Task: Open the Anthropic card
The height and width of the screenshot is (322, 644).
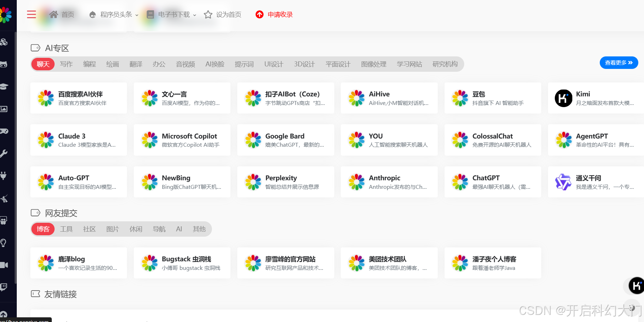Action: coord(389,182)
